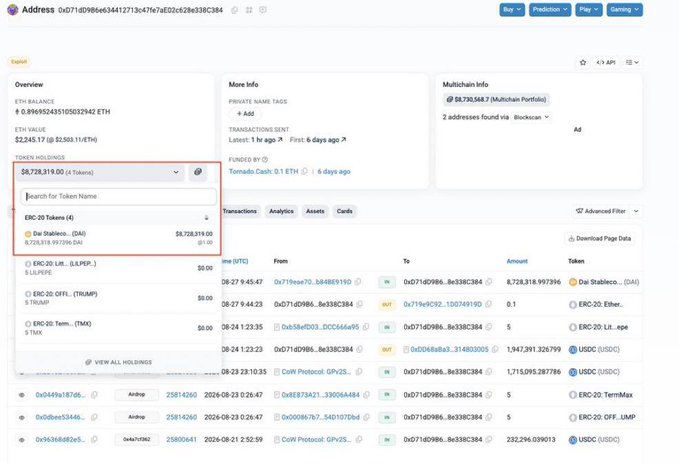Copy 0xb58efD03...DCC666a95 from address
Viewport: 679px width, 463px height.
pyautogui.click(x=366, y=327)
